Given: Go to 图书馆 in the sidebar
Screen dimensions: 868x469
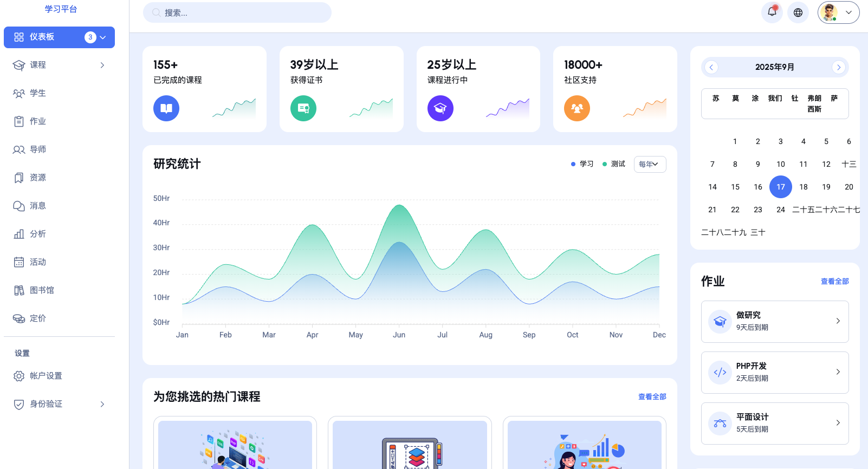Looking at the screenshot, I should pyautogui.click(x=42, y=290).
